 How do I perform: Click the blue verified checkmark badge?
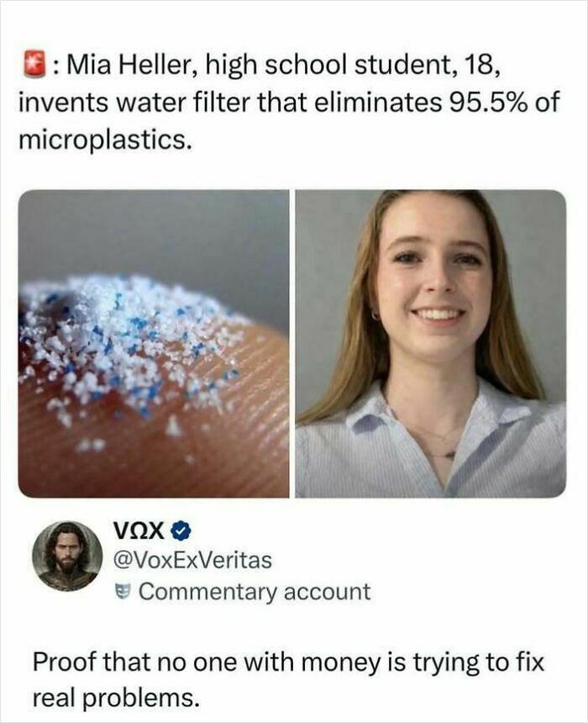pyautogui.click(x=181, y=531)
